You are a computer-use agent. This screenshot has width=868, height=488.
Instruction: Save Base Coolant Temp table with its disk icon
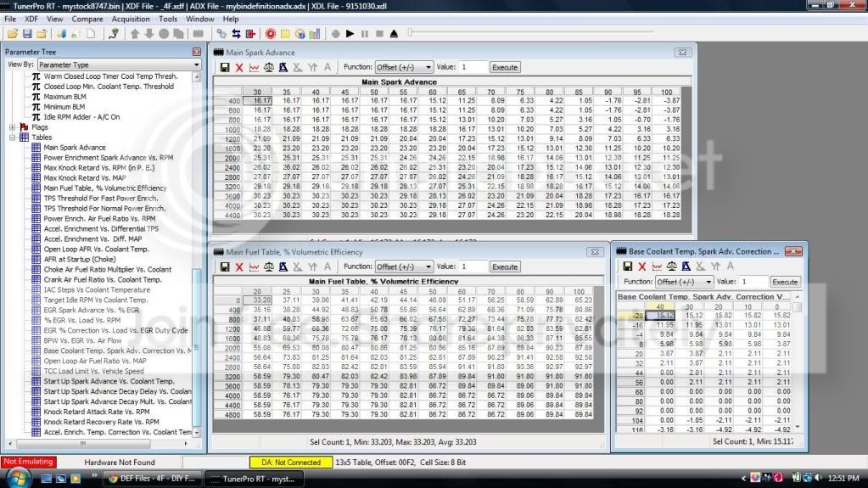(x=628, y=266)
